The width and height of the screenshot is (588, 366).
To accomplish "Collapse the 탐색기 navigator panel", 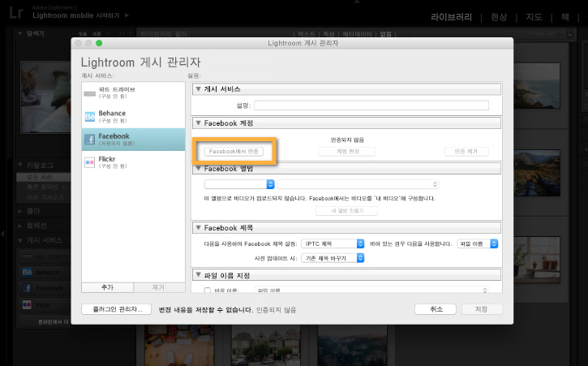I will [20, 33].
